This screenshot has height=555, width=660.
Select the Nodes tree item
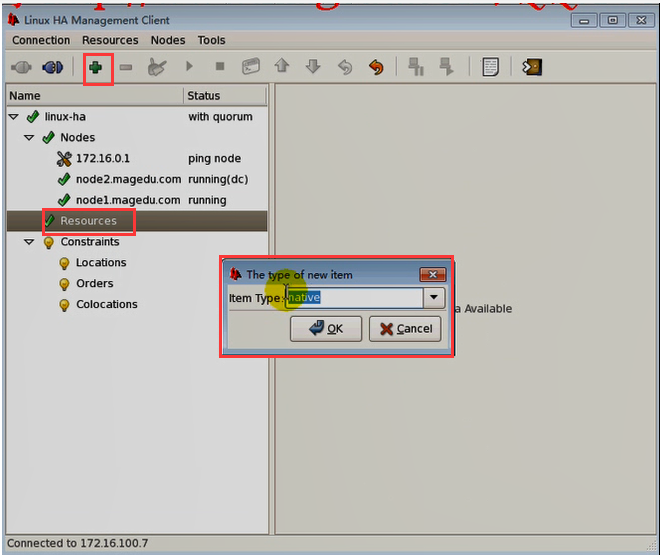click(77, 138)
